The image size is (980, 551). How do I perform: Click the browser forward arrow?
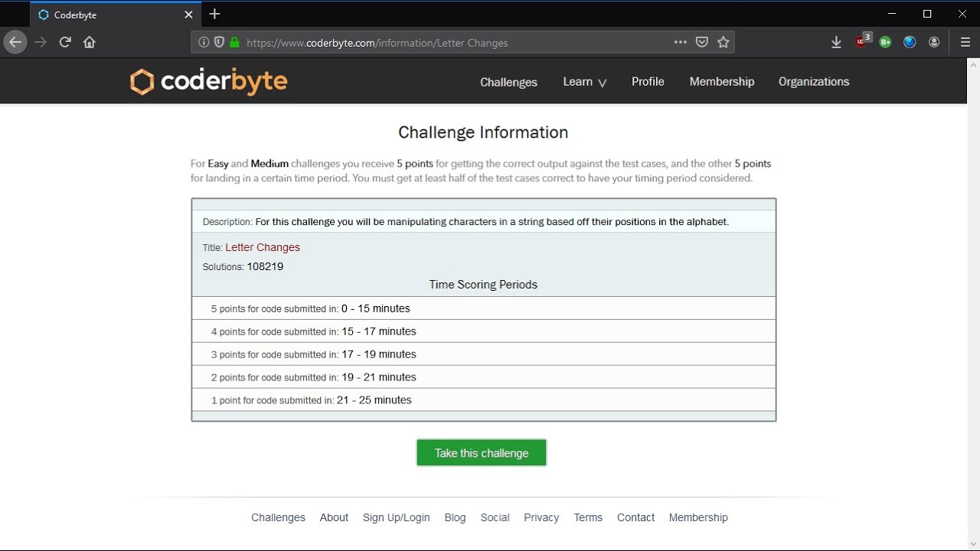[x=41, y=42]
